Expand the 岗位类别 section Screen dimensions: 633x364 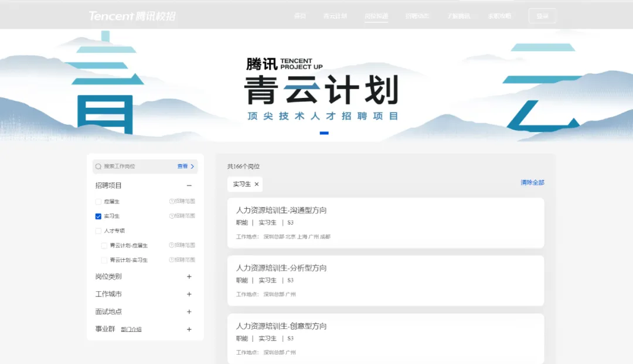(x=189, y=277)
